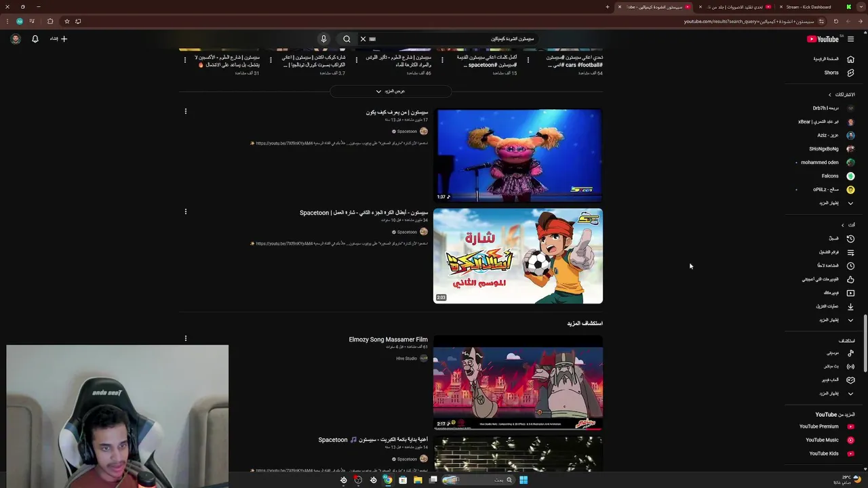Open title 'سبيستون | من يعرف كيف يكون'
This screenshot has width=868, height=488.
(x=397, y=113)
